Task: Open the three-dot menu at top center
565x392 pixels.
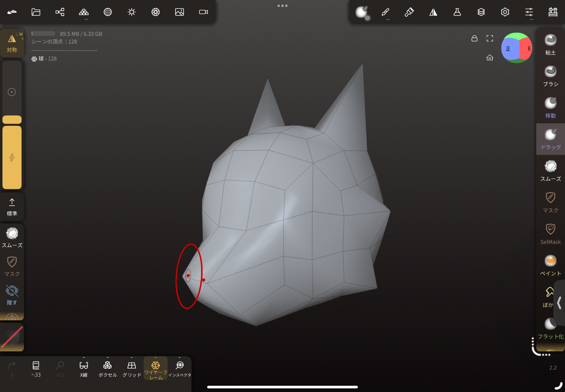Action: 282,6
